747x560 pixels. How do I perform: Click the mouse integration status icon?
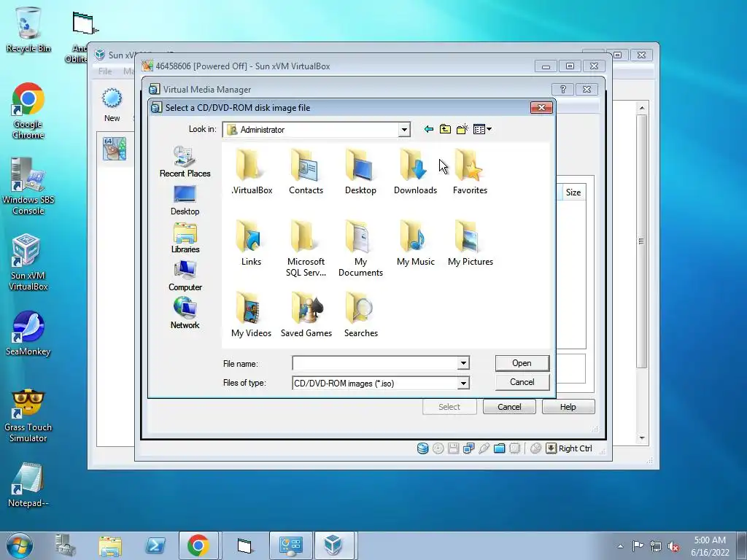[x=535, y=448]
